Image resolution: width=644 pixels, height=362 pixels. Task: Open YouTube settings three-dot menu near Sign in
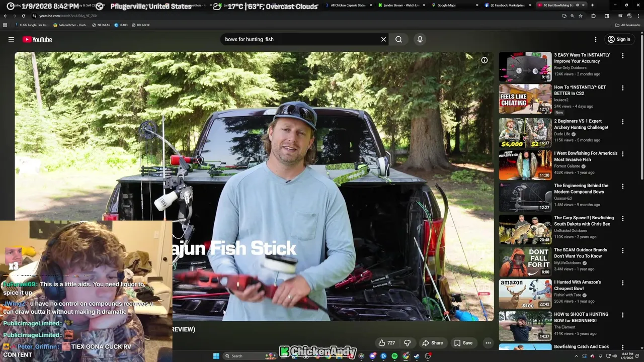click(x=595, y=39)
